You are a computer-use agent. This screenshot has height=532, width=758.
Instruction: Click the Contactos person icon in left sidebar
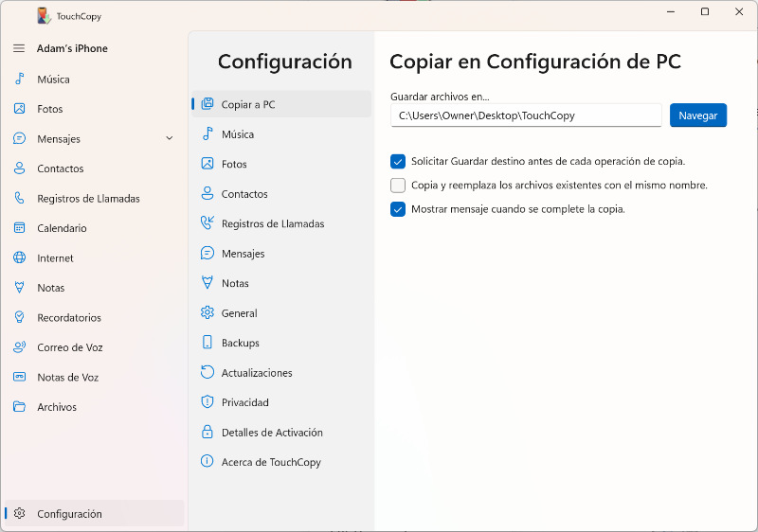(x=19, y=168)
